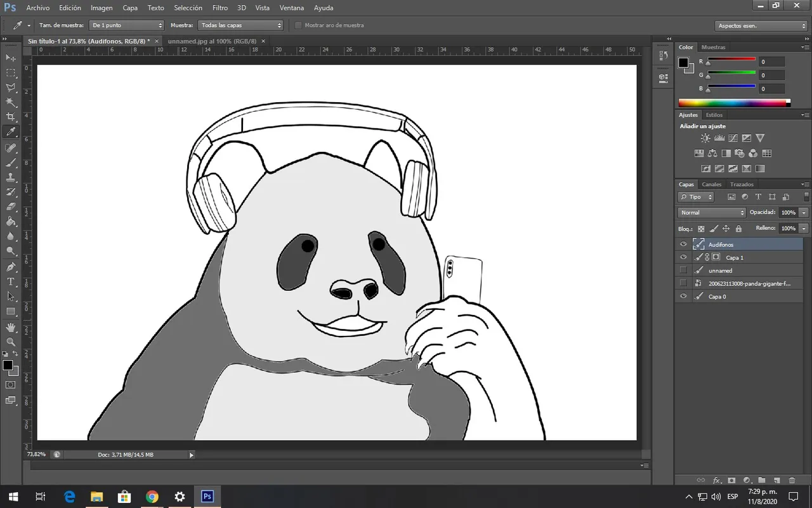The height and width of the screenshot is (508, 812).
Task: Switch to the Trazados tab
Action: coord(742,185)
